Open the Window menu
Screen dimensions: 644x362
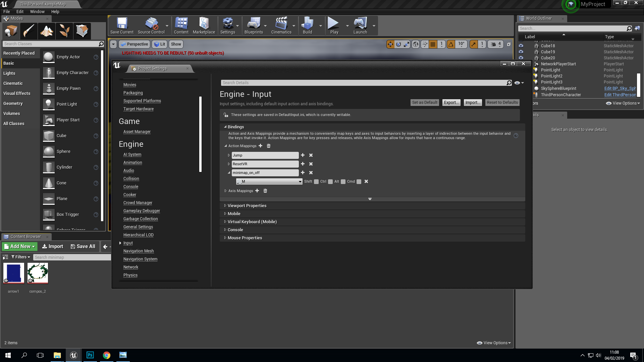pos(37,11)
